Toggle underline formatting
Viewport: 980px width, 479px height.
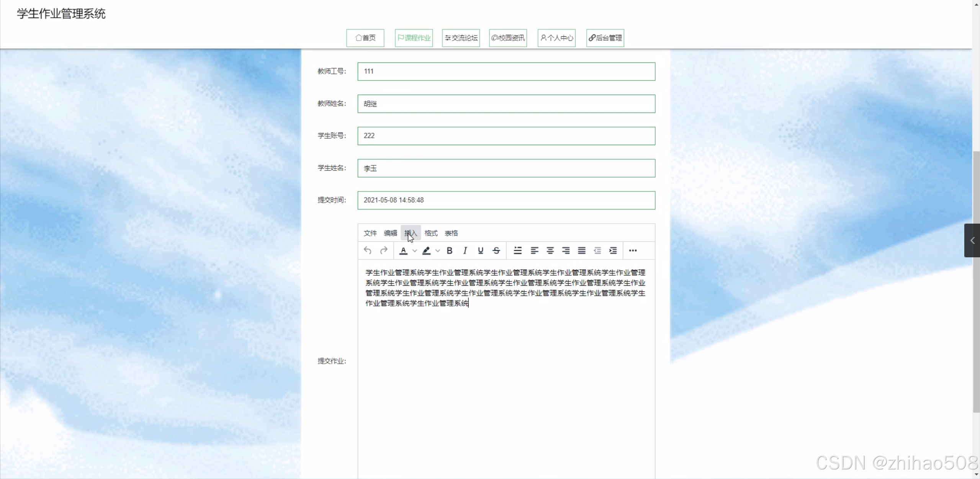[x=481, y=250]
